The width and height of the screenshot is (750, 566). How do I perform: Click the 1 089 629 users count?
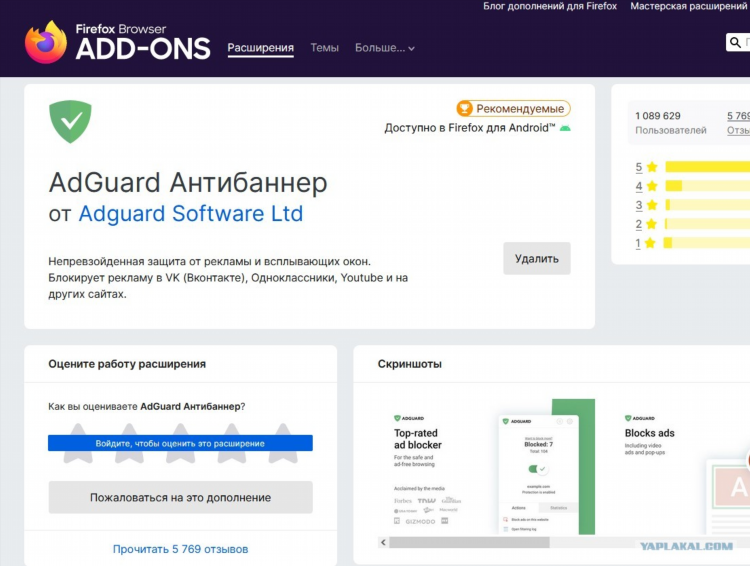658,116
